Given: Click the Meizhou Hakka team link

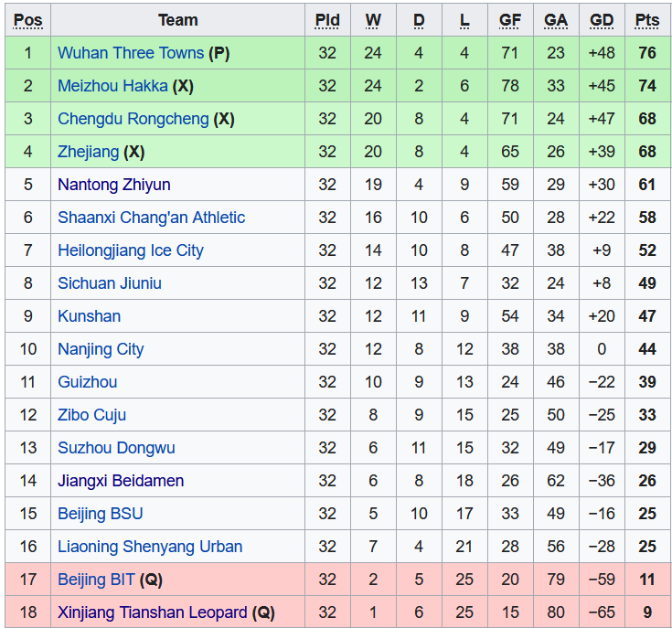Looking at the screenshot, I should 112,86.
